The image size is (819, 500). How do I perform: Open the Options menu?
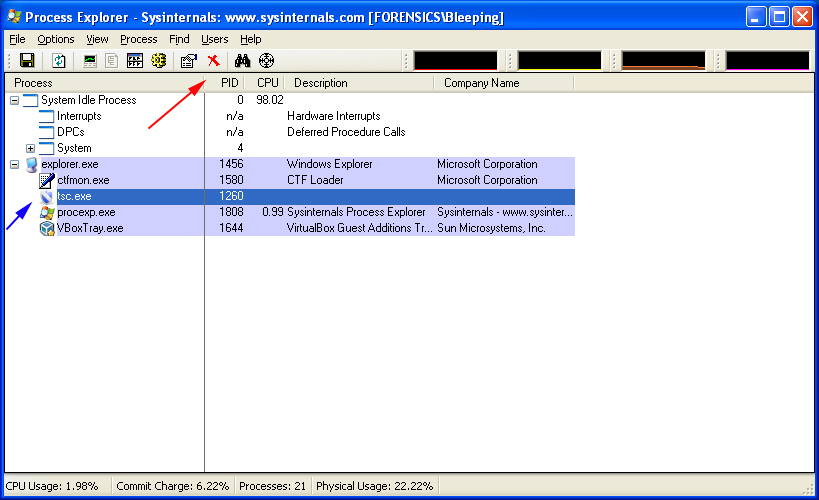56,39
